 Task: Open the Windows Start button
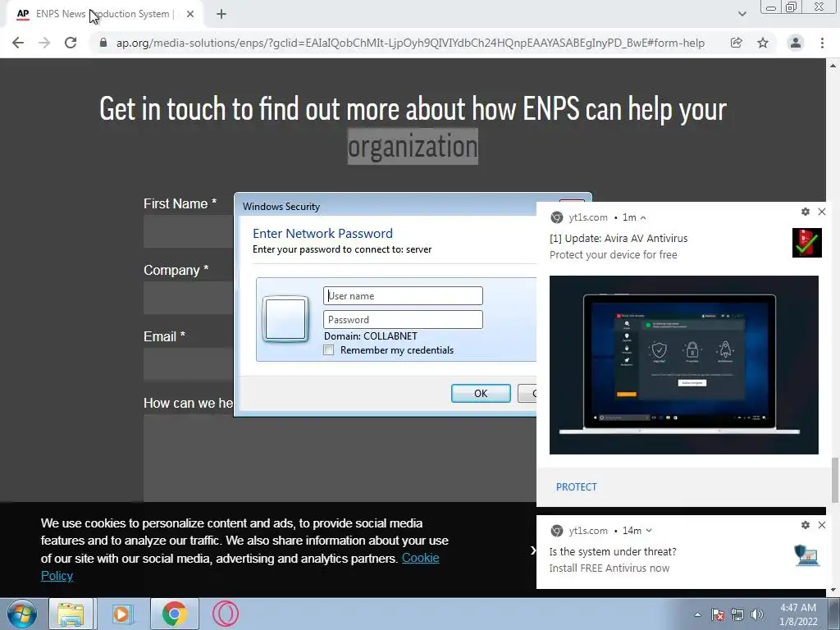(22, 614)
